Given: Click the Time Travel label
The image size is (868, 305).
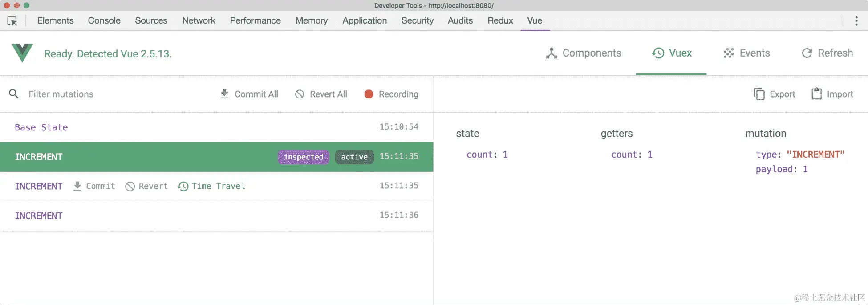Looking at the screenshot, I should click(218, 186).
